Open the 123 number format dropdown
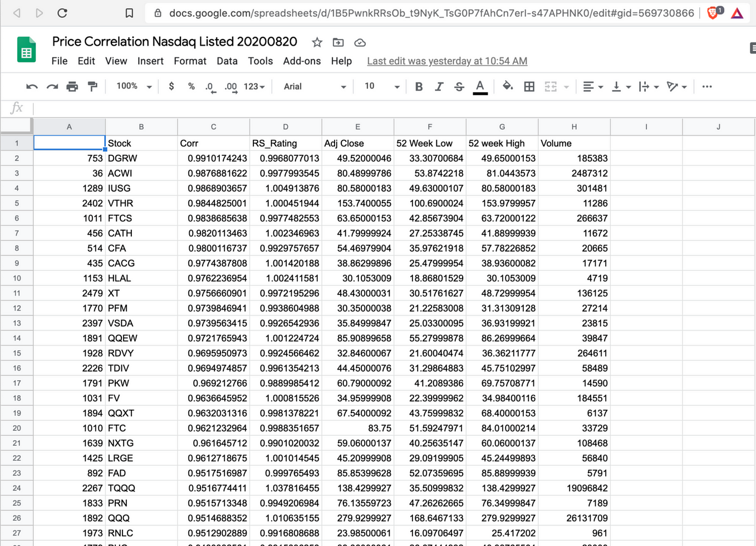This screenshot has height=546, width=756. tap(254, 86)
